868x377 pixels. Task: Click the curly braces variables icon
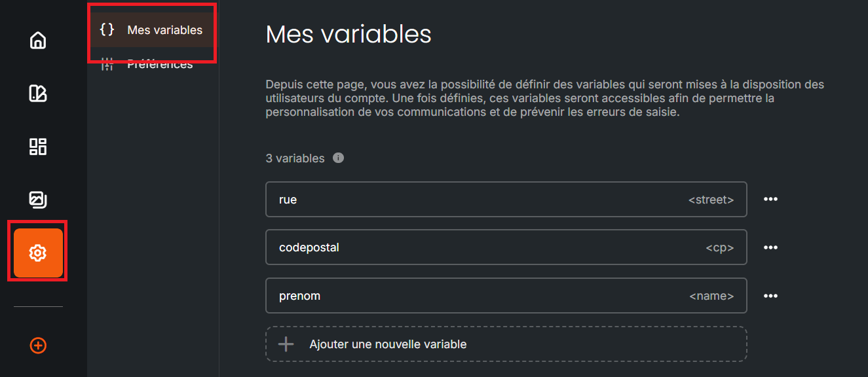click(107, 29)
